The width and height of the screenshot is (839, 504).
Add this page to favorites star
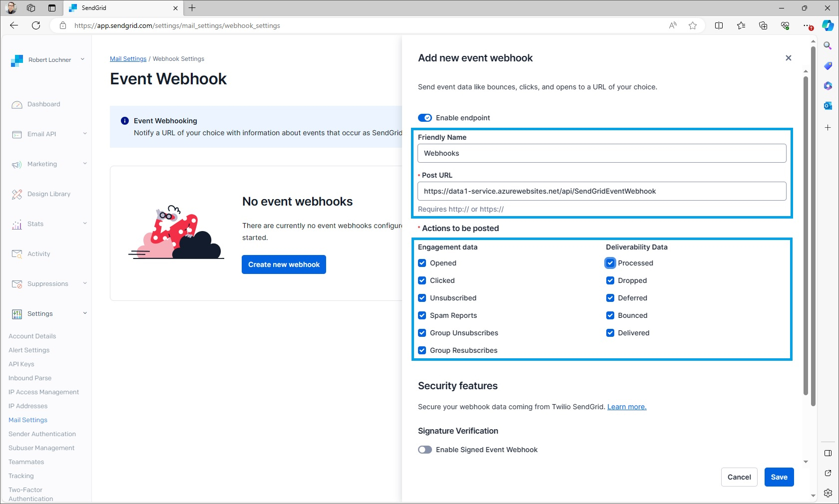[x=693, y=25]
